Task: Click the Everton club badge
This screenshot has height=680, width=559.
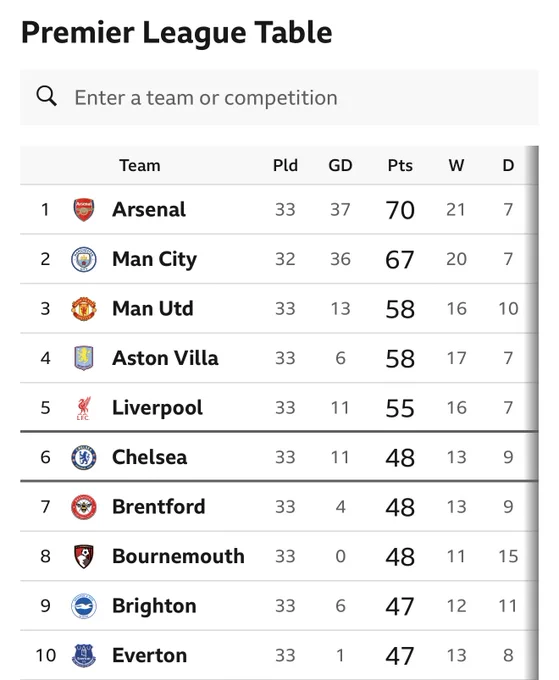Action: [84, 655]
